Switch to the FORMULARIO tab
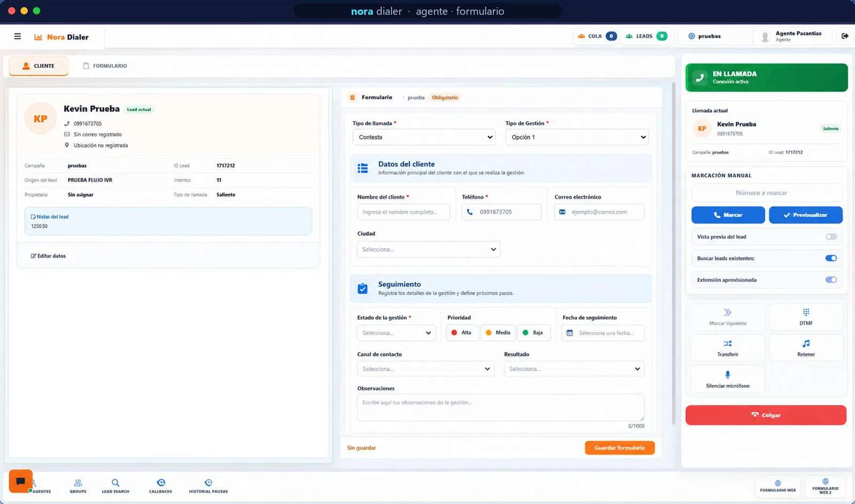The width and height of the screenshot is (855, 504). click(x=105, y=66)
